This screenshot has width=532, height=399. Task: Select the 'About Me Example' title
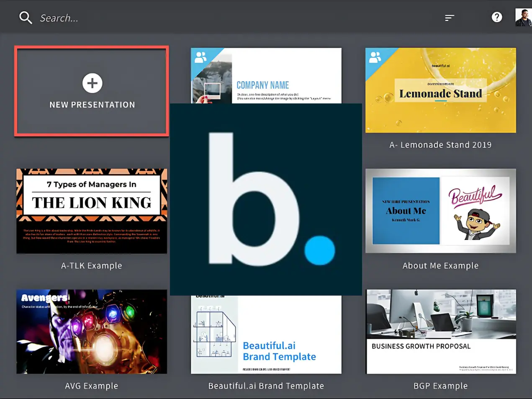tap(441, 265)
